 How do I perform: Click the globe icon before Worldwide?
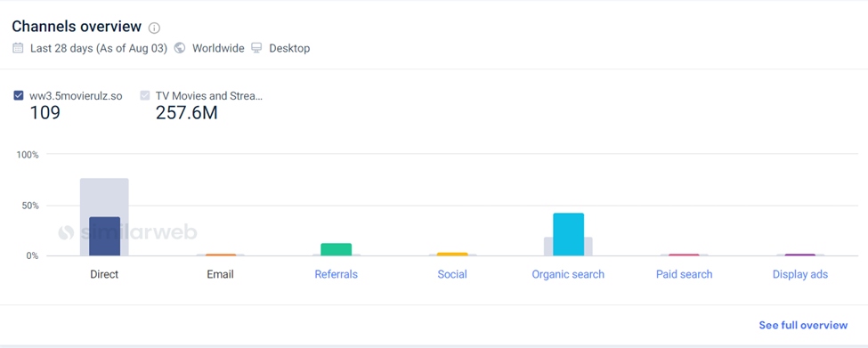tap(179, 47)
